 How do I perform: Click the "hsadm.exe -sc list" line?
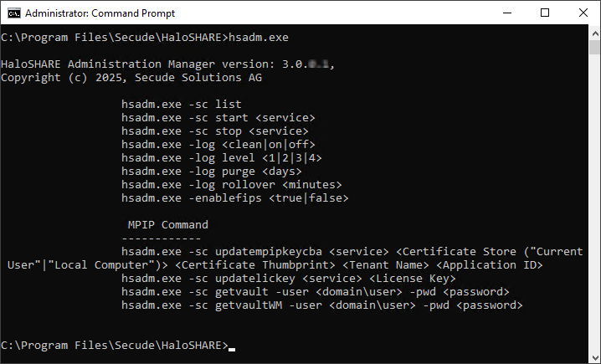coord(181,105)
